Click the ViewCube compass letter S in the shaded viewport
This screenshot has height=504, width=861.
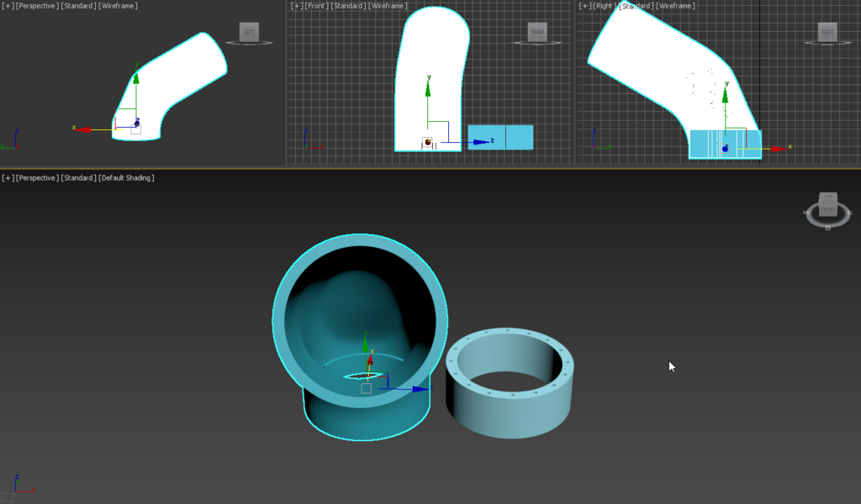827,228
